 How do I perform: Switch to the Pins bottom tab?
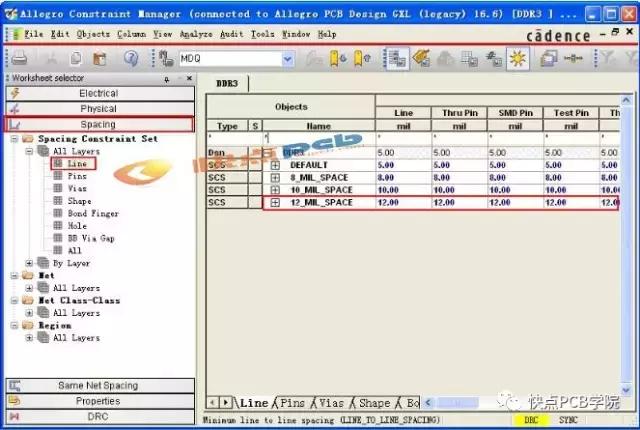(x=292, y=403)
